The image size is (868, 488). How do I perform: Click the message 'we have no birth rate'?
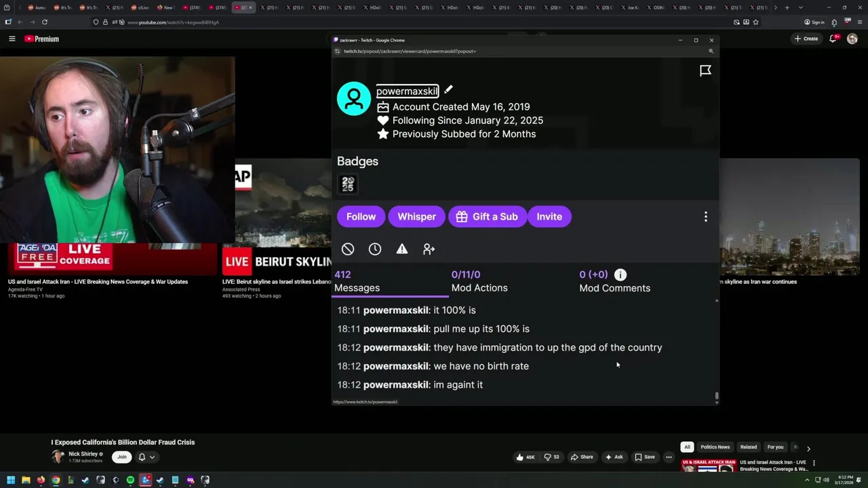(481, 366)
